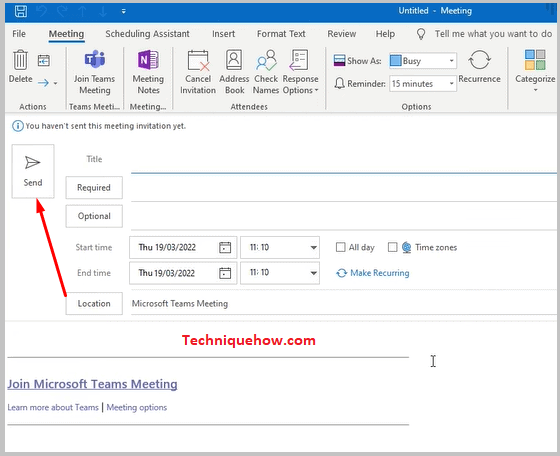Click the Meeting options link
The height and width of the screenshot is (456, 560).
click(x=137, y=407)
